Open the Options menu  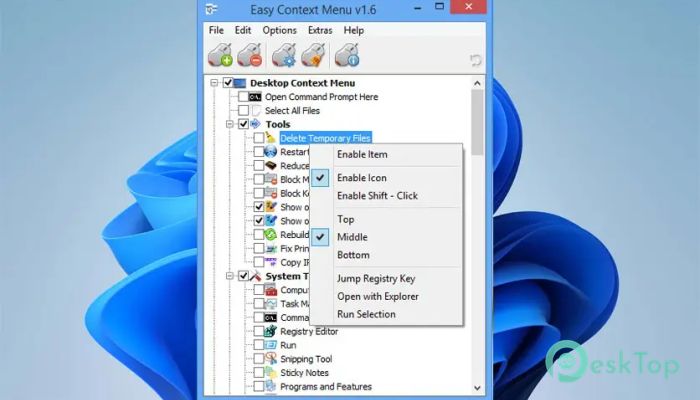tap(279, 30)
